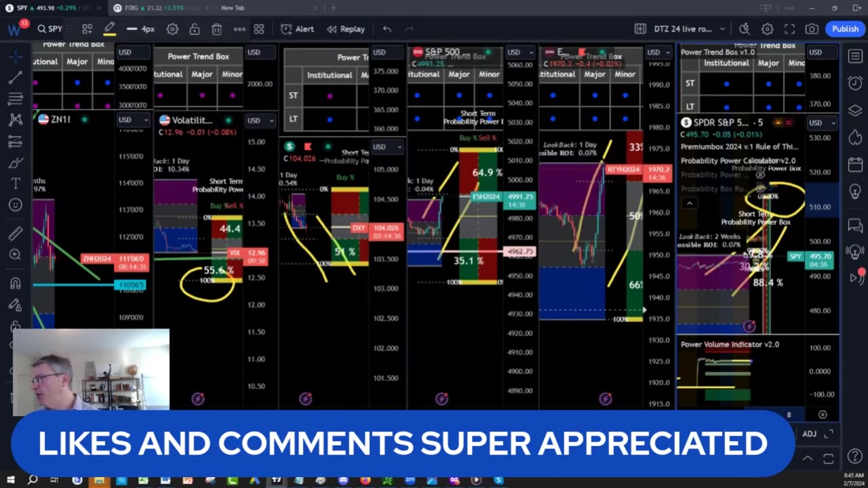Open the indicators grid icon beside Alert
The image size is (868, 488).
pyautogui.click(x=259, y=29)
